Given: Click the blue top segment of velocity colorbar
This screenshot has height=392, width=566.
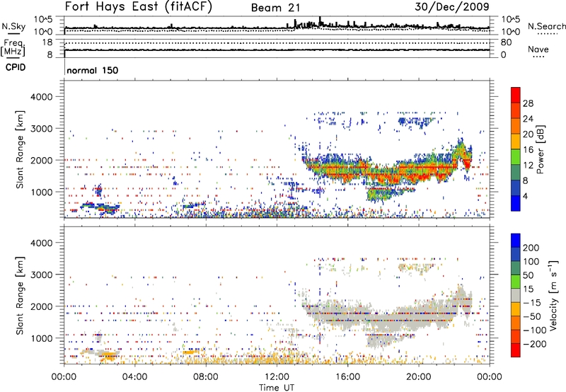Looking at the screenshot, I should (516, 241).
